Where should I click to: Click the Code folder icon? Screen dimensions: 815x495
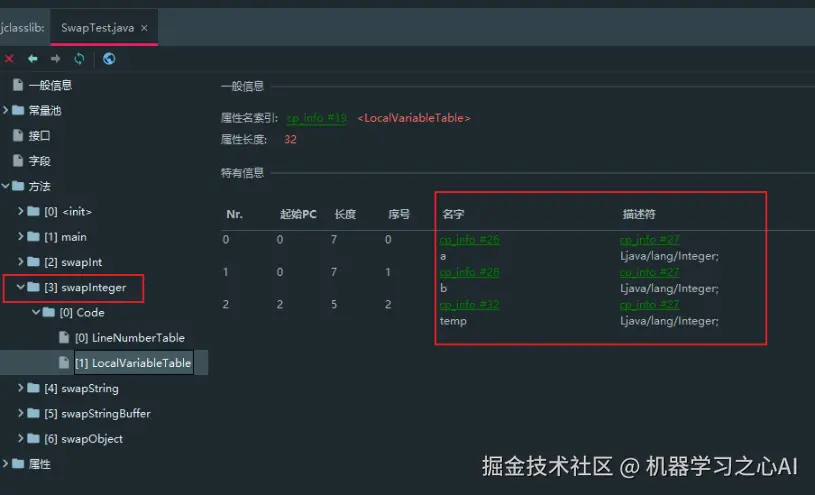pos(48,312)
